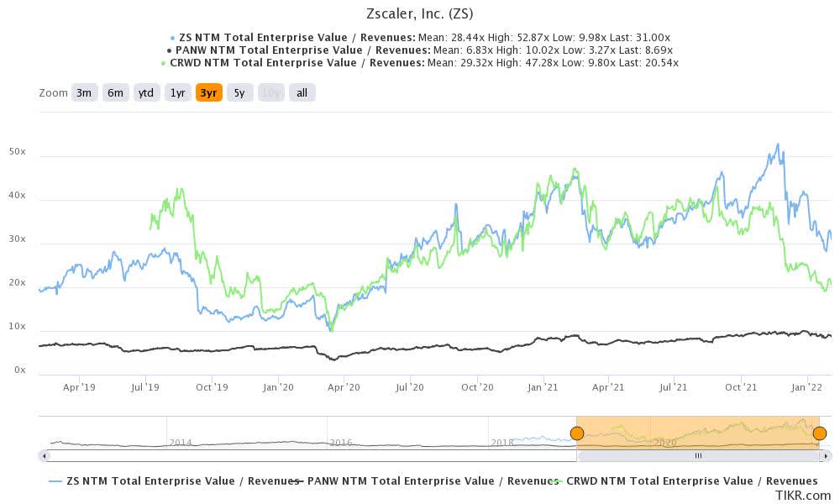Select the blue dot icon beside ZS legend

172,37
